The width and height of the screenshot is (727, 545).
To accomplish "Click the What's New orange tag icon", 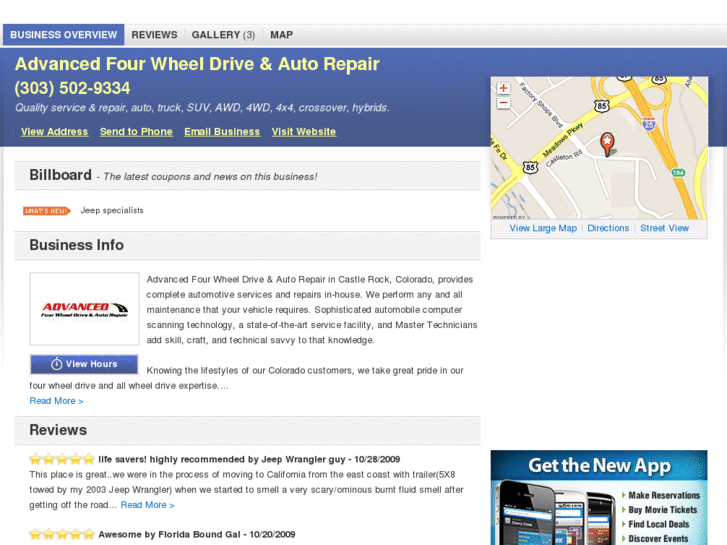I will [47, 211].
